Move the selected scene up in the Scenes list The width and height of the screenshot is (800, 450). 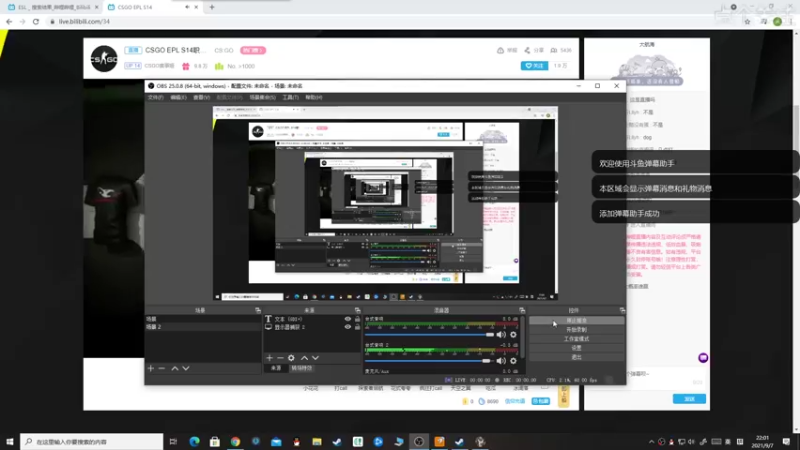(x=174, y=368)
